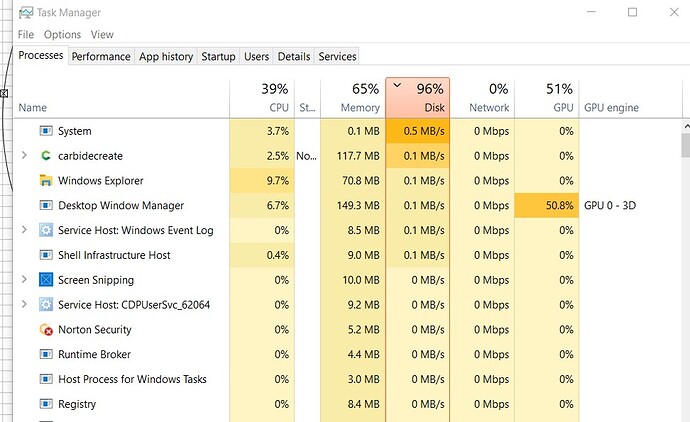Click carbidecreate's No... status cell

pos(307,155)
